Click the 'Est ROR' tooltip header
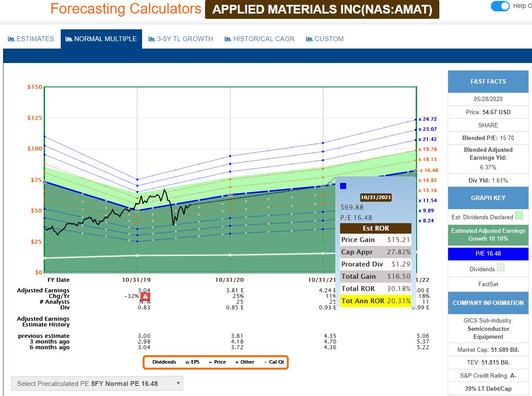 click(376, 228)
